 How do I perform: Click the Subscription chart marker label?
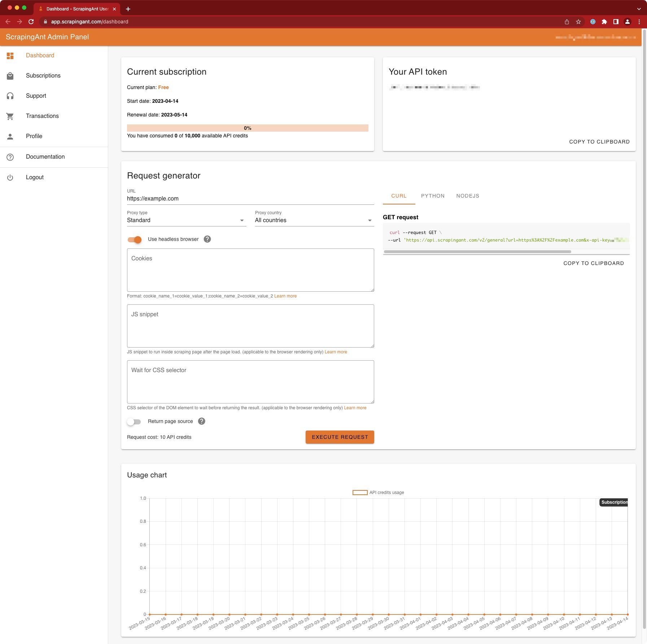(x=614, y=502)
